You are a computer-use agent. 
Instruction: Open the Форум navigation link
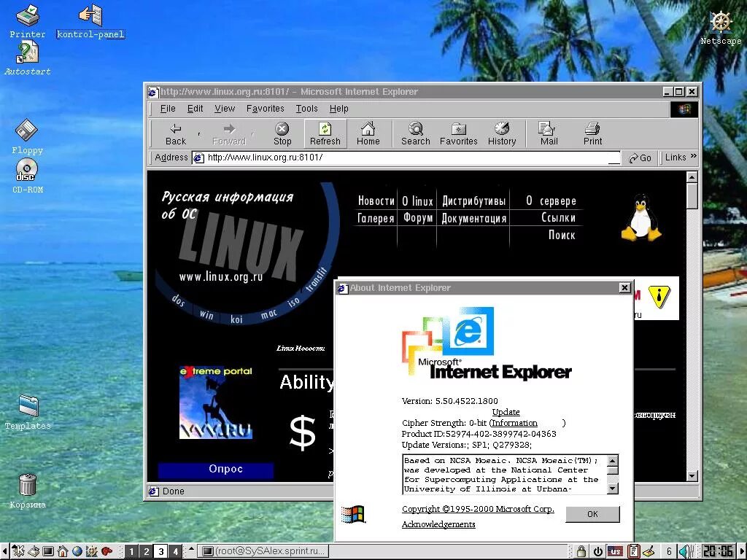(418, 218)
